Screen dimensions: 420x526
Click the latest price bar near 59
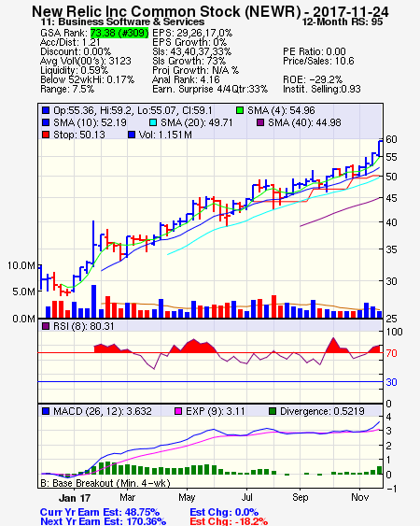click(380, 149)
